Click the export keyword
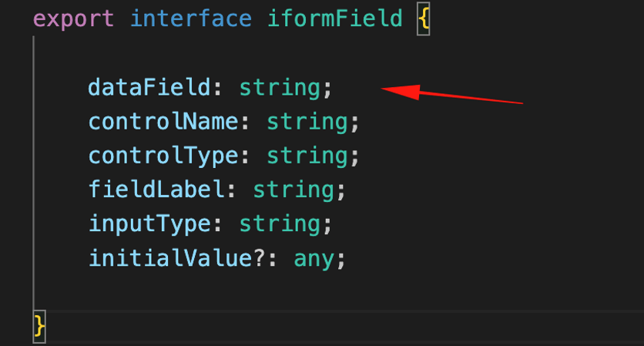The width and height of the screenshot is (644, 346). point(73,20)
